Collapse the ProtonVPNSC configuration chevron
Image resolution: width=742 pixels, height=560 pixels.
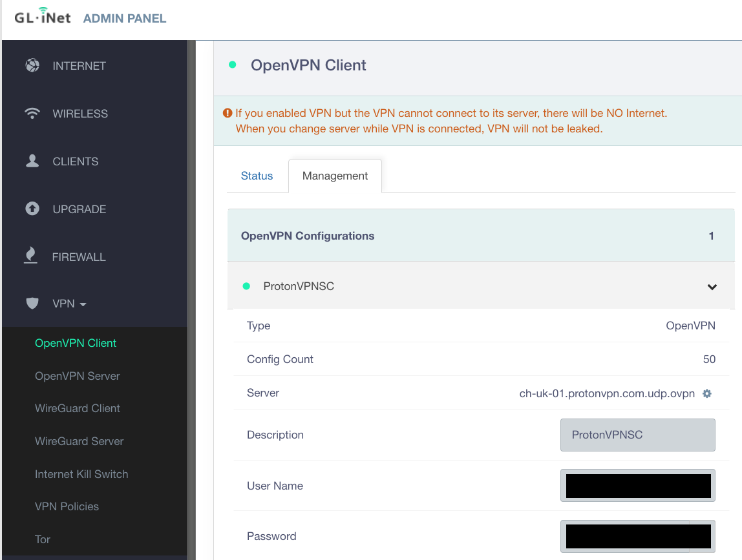coord(712,287)
